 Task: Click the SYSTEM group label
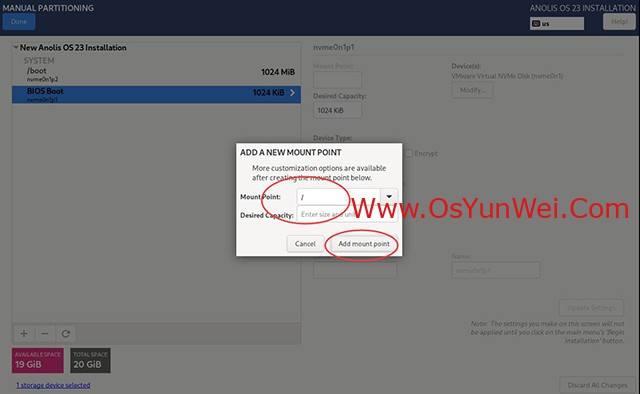click(x=39, y=60)
